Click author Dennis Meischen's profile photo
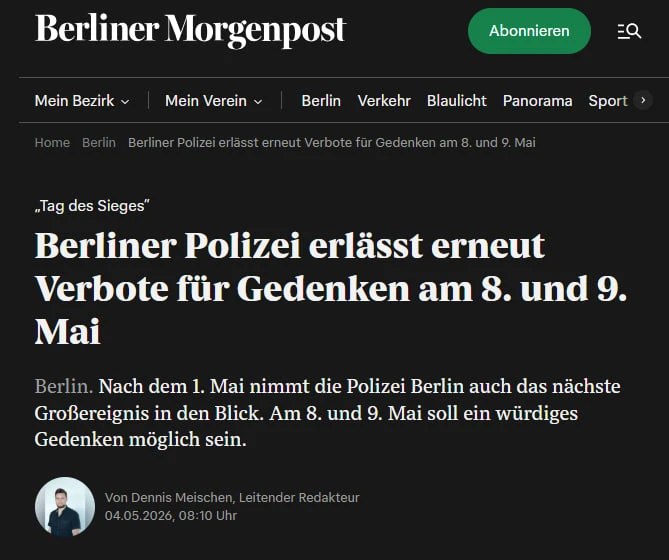 click(x=65, y=507)
